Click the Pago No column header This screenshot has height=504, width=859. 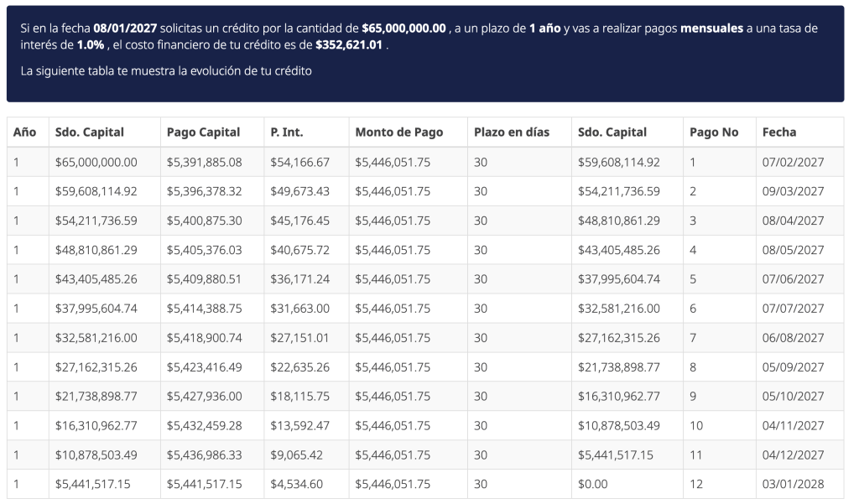coord(714,132)
